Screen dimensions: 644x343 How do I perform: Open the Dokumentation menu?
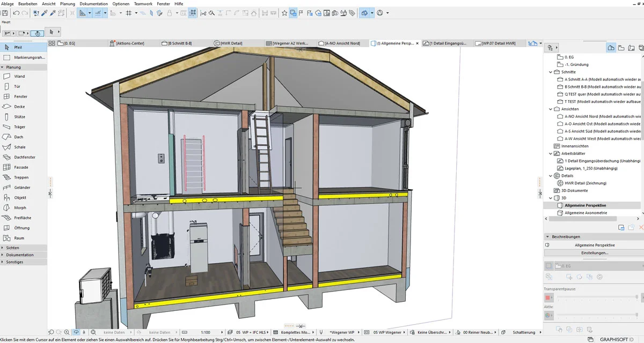point(93,4)
